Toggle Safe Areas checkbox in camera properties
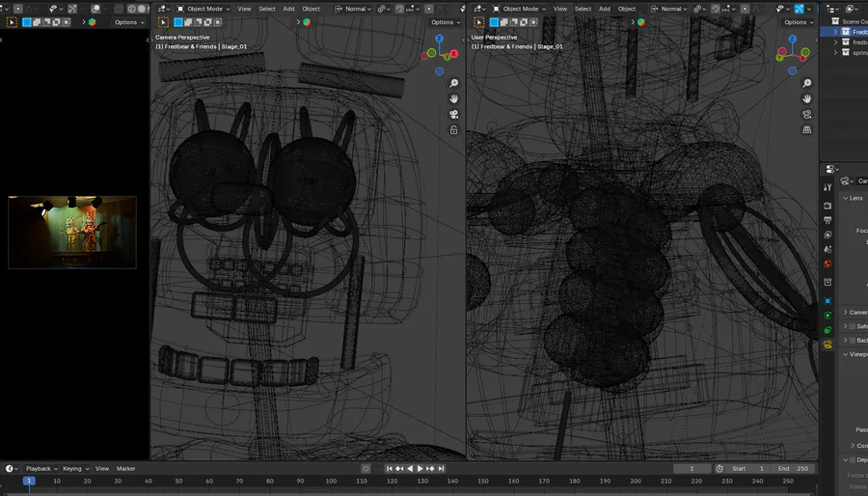Viewport: 868px width, 496px height. (853, 326)
